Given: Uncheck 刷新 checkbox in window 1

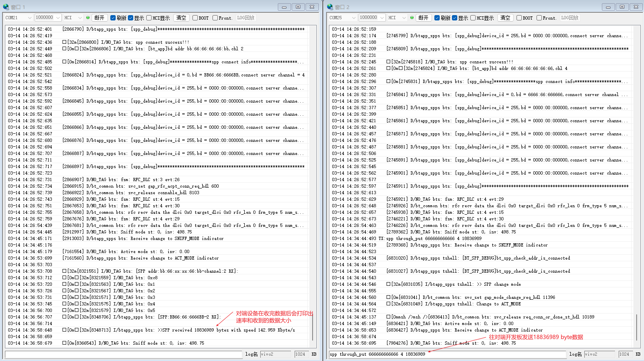Looking at the screenshot, I should pos(113,18).
